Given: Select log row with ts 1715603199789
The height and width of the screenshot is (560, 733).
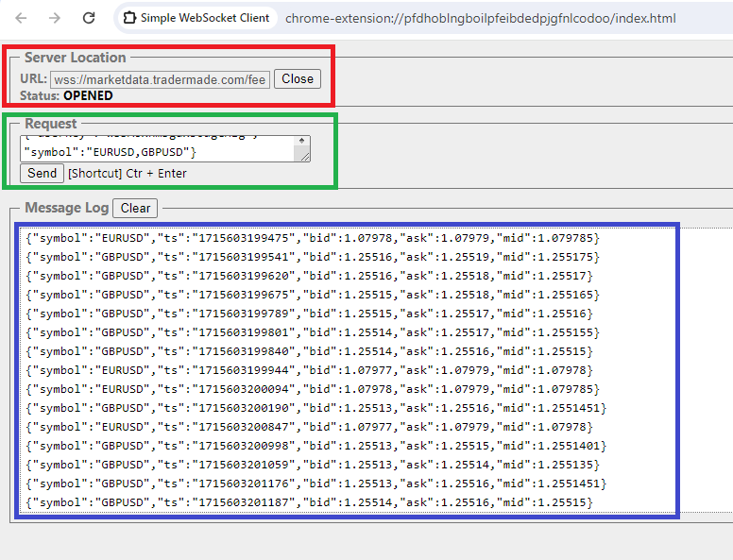Looking at the screenshot, I should (x=310, y=314).
